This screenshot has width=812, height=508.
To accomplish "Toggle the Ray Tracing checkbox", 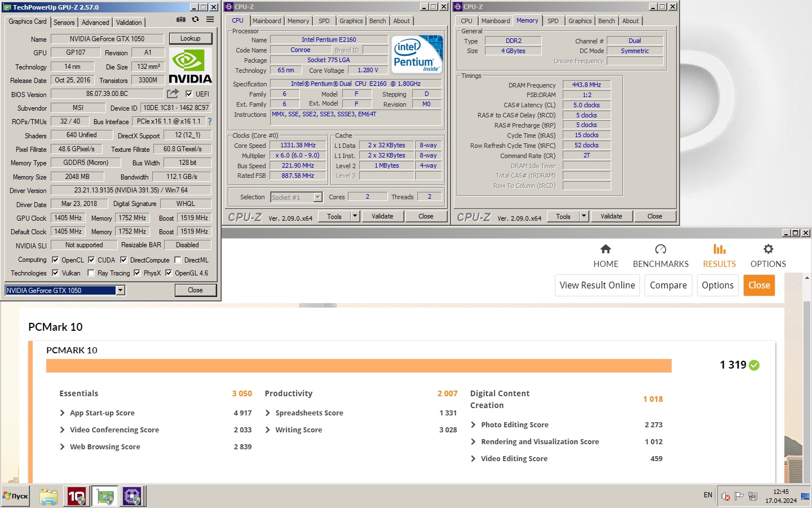I will tap(91, 273).
